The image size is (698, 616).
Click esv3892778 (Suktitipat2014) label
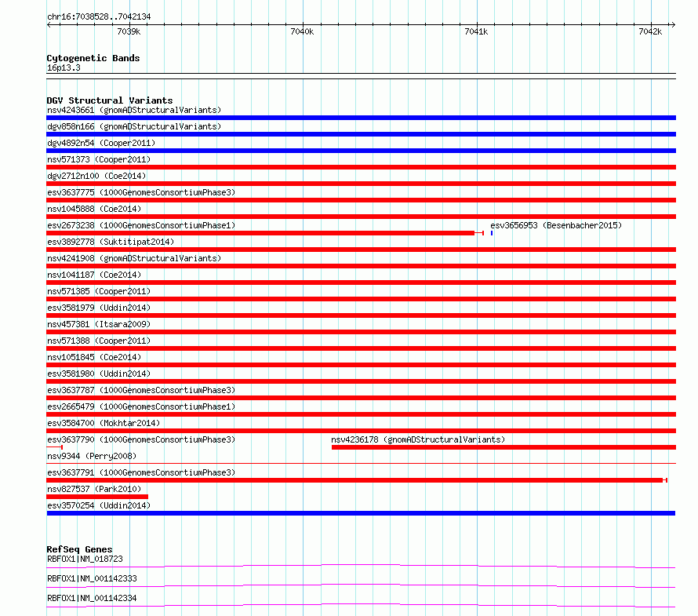coord(111,242)
